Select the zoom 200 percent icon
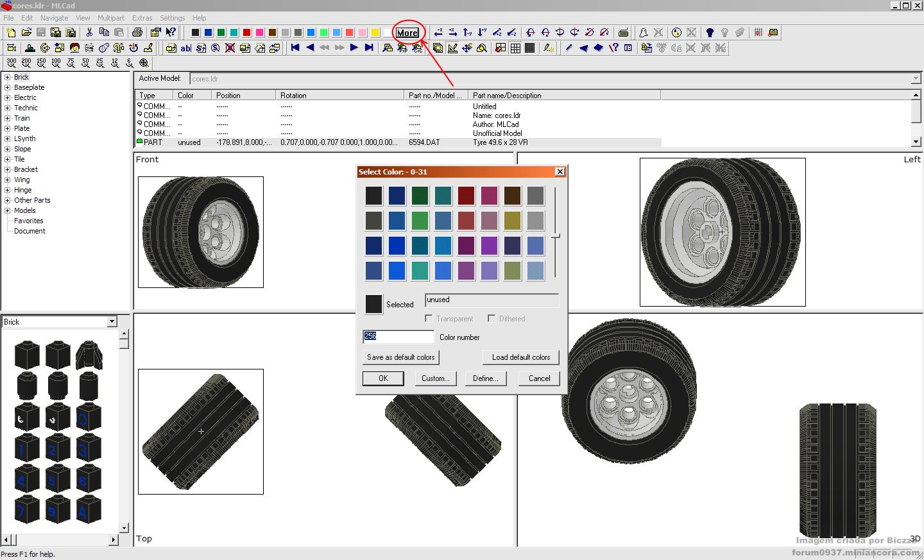This screenshot has height=560, width=924. pos(26,63)
